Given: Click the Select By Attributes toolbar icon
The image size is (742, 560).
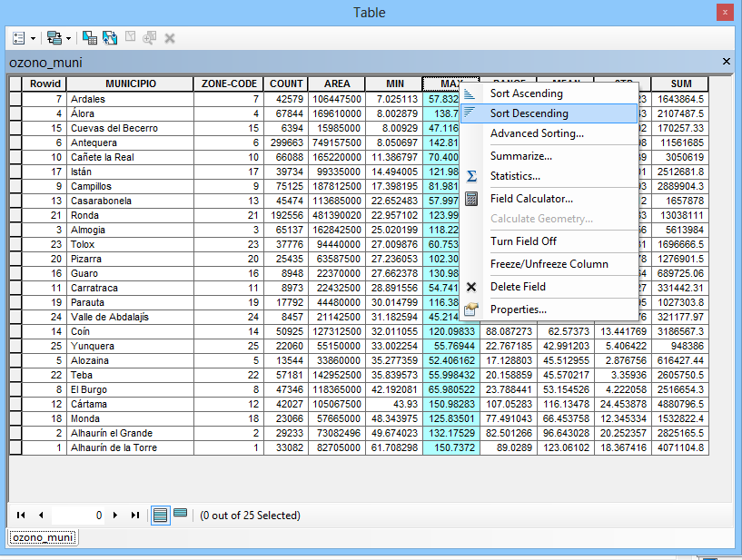Looking at the screenshot, I should pyautogui.click(x=90, y=38).
